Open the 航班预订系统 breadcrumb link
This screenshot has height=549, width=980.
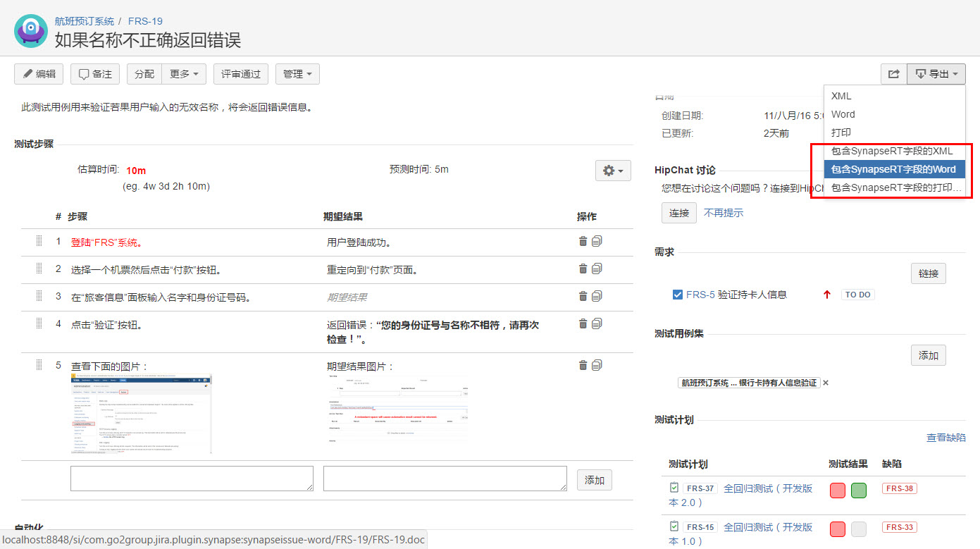click(85, 21)
